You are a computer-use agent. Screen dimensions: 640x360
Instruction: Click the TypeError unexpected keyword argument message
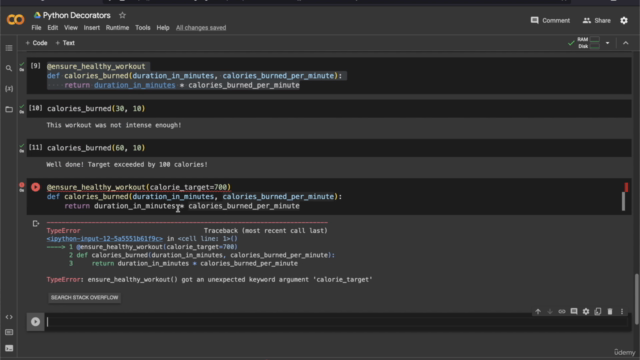point(209,280)
